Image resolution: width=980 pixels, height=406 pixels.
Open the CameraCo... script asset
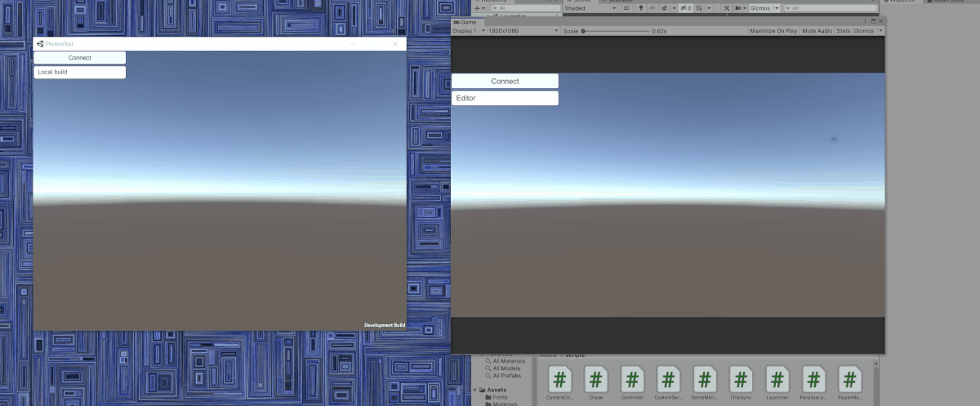pyautogui.click(x=559, y=380)
